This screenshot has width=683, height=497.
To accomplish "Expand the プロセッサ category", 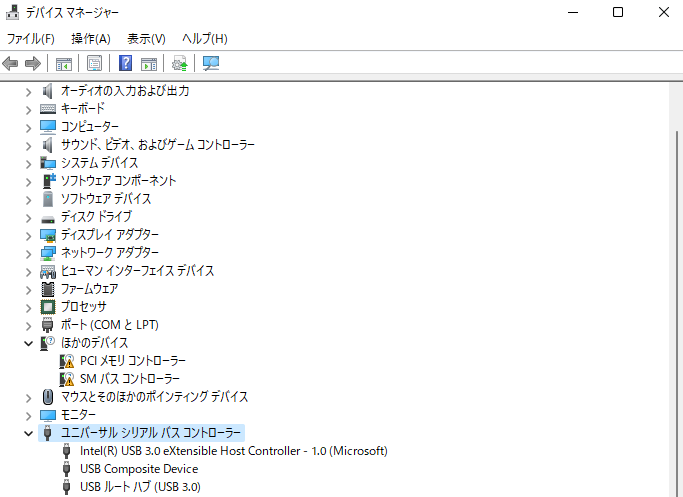I will tap(28, 308).
